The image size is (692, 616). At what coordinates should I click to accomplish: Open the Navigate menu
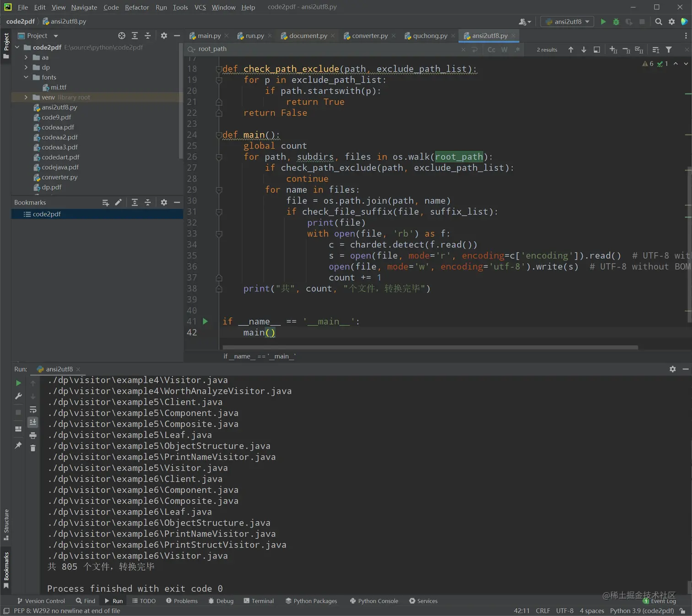coord(84,7)
